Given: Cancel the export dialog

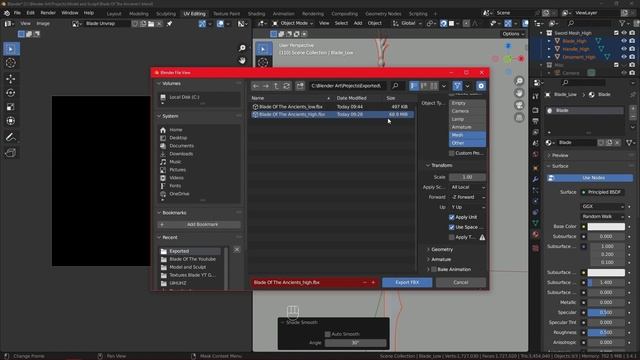Looking at the screenshot, I should click(460, 282).
